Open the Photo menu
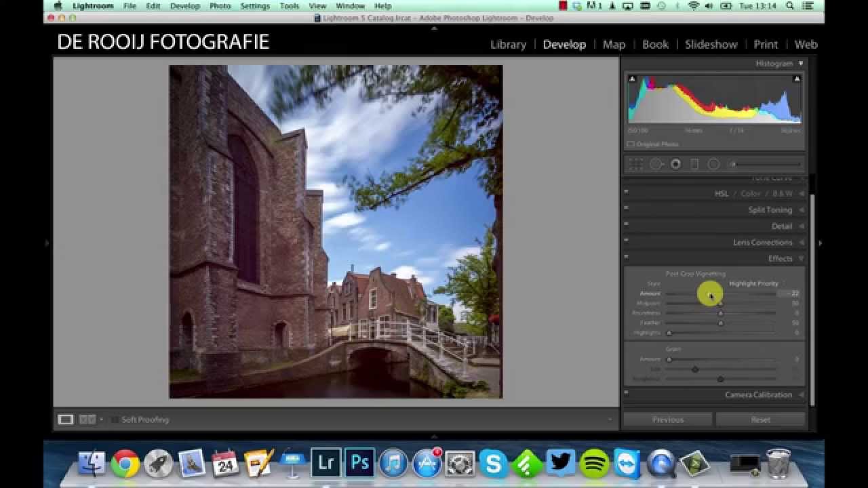The height and width of the screenshot is (488, 868). pyautogui.click(x=220, y=5)
